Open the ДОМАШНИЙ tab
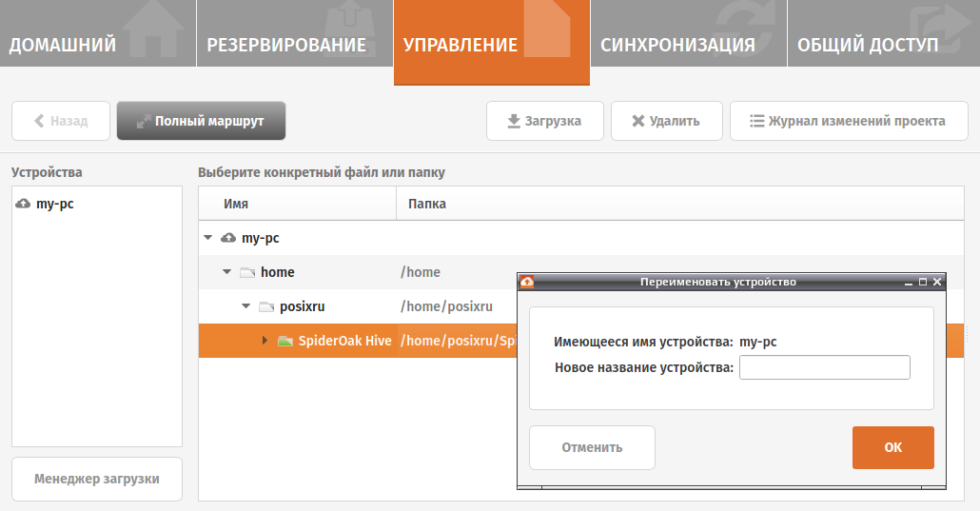Viewport: 980px width, 511px height. click(97, 33)
